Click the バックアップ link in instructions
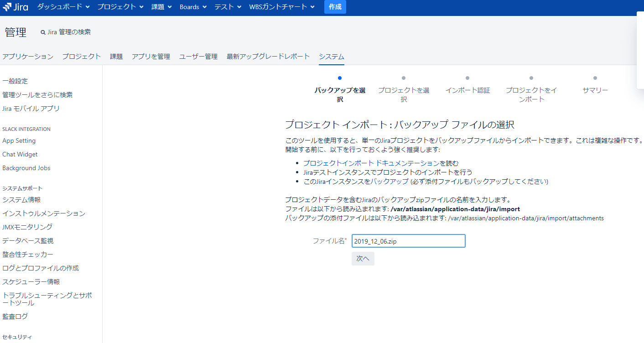The width and height of the screenshot is (644, 343). click(x=389, y=182)
